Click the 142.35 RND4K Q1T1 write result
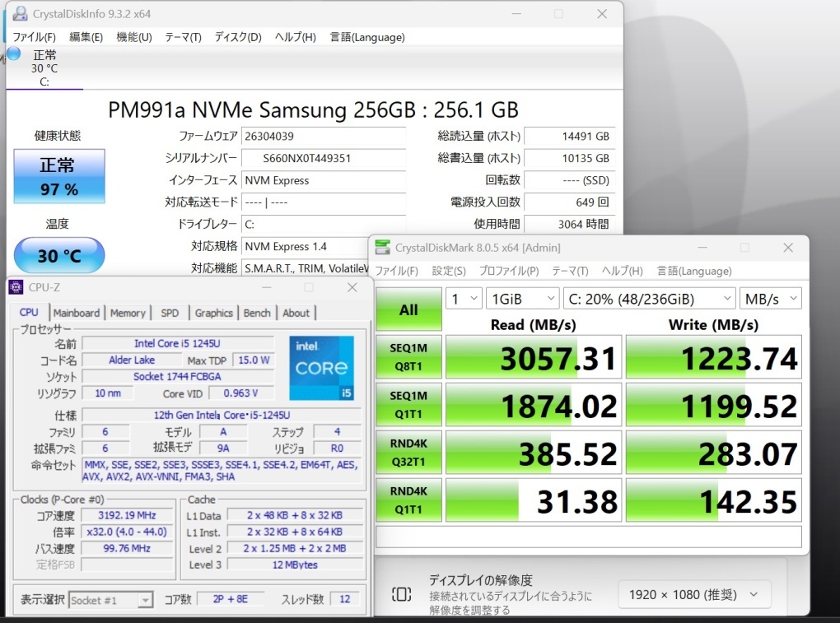The image size is (840, 623). pyautogui.click(x=713, y=500)
